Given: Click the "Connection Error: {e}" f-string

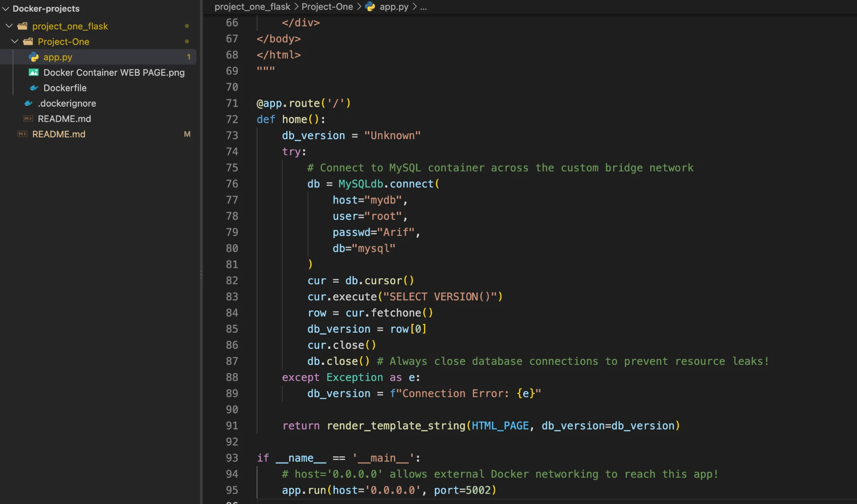Looking at the screenshot, I should coord(465,393).
